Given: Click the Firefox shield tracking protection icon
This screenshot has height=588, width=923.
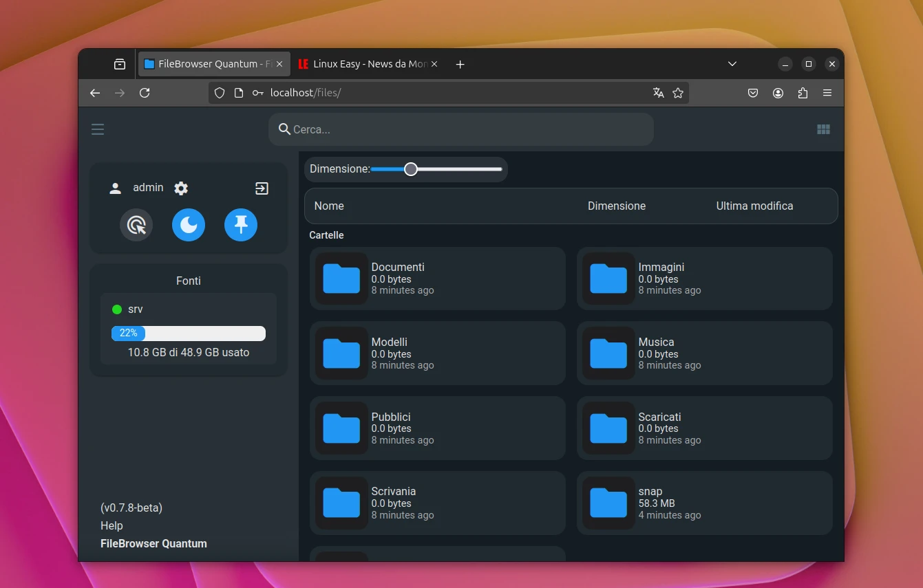Looking at the screenshot, I should click(x=219, y=92).
